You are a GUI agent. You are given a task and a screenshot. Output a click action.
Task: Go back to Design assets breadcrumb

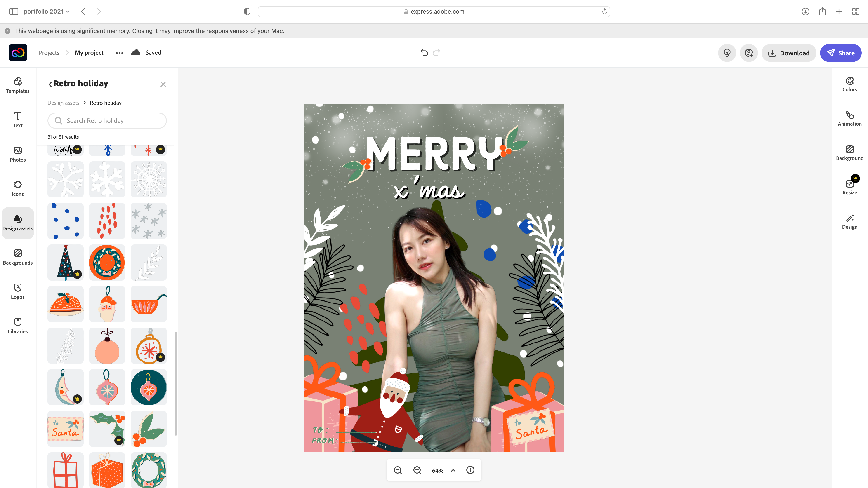click(x=63, y=103)
